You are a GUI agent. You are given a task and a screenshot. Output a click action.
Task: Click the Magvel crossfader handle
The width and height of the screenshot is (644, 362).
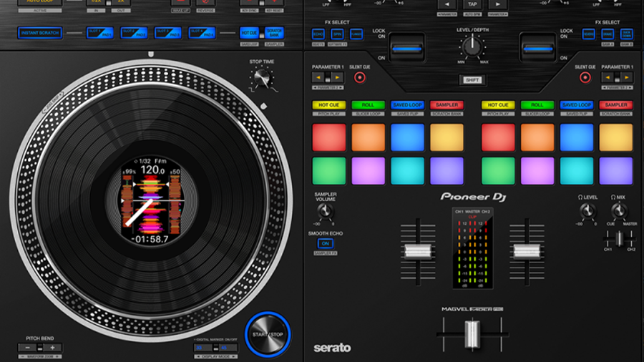472,334
